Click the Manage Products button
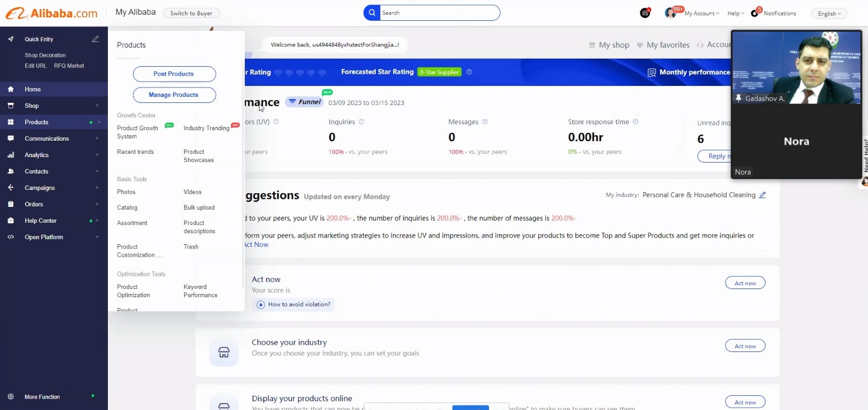 pos(174,95)
